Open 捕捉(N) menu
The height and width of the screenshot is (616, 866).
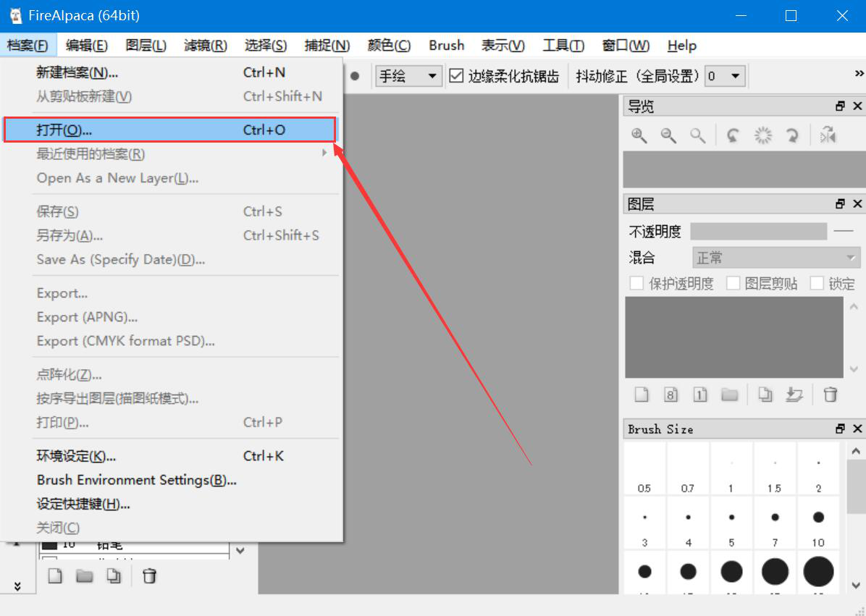click(327, 46)
